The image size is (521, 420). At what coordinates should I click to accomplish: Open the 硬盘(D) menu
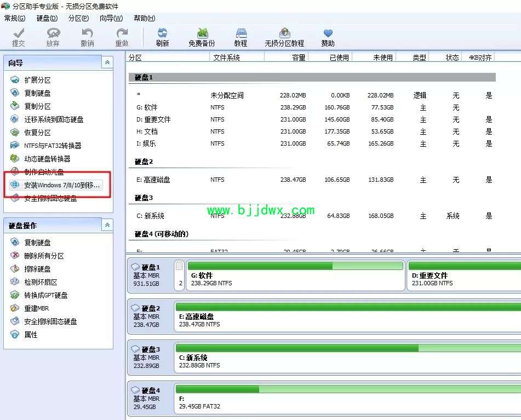(x=47, y=18)
